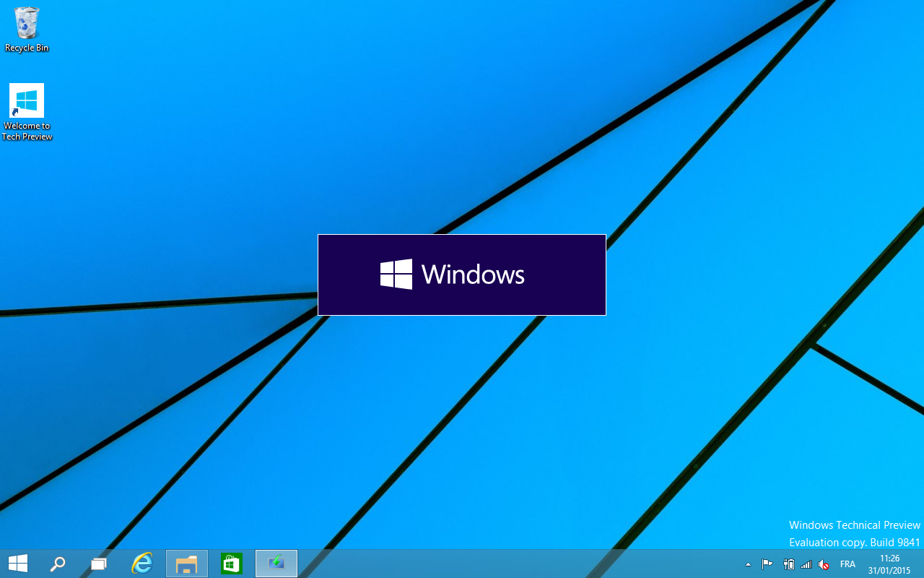The image size is (924, 578).
Task: Select the Recycle Bin desktop icon
Action: click(x=27, y=29)
